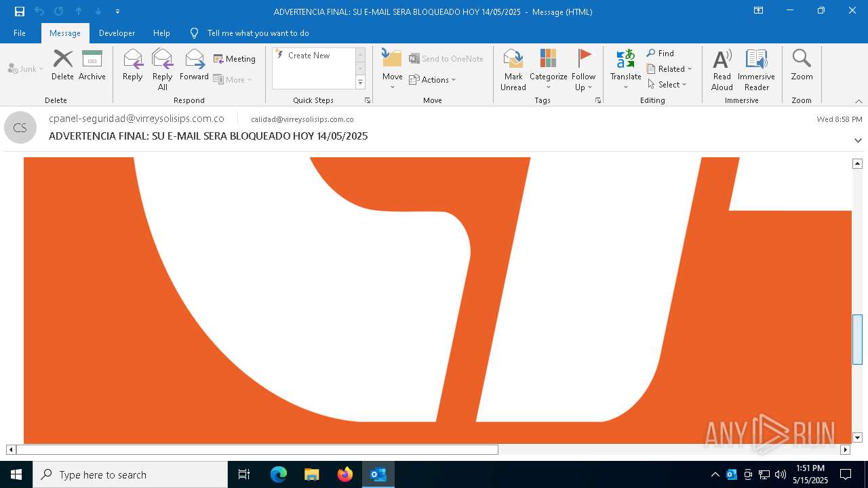Open the Related dropdown
Image resolution: width=868 pixels, height=488 pixels.
(669, 69)
